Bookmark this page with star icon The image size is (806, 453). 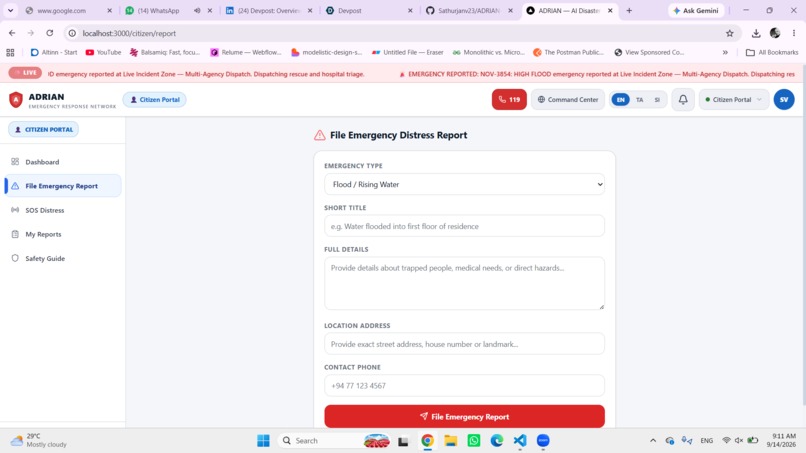729,33
